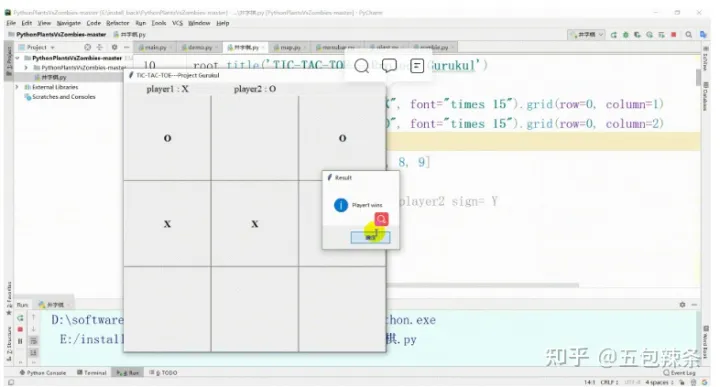
Task: Select 井字棋.py in the Project tree
Action: point(50,77)
